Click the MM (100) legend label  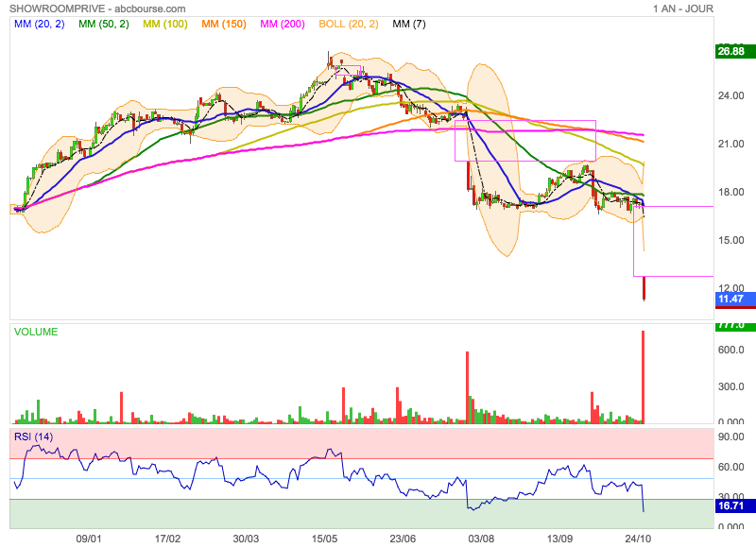tap(164, 24)
